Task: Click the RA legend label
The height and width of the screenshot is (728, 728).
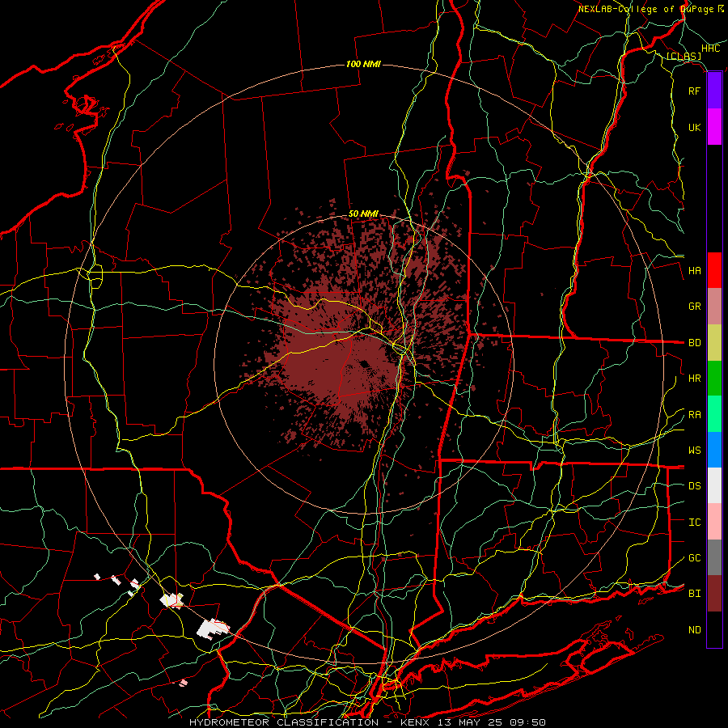Action: click(x=694, y=415)
